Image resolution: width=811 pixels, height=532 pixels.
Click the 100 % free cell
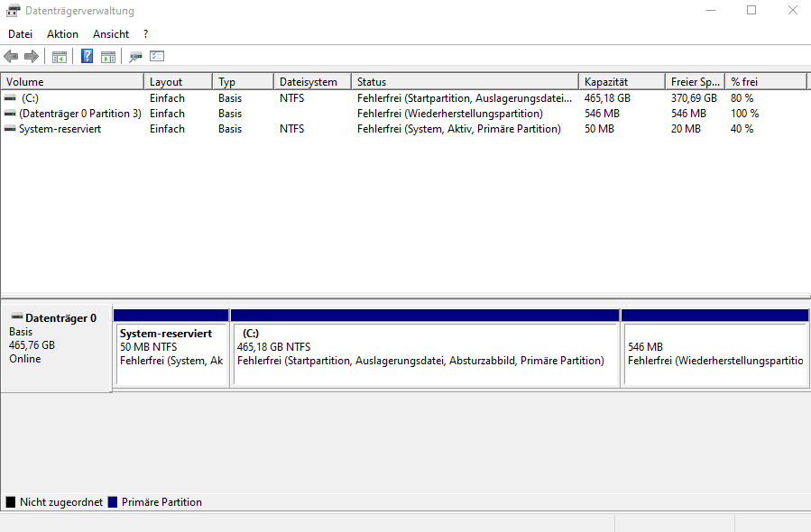[x=744, y=114]
